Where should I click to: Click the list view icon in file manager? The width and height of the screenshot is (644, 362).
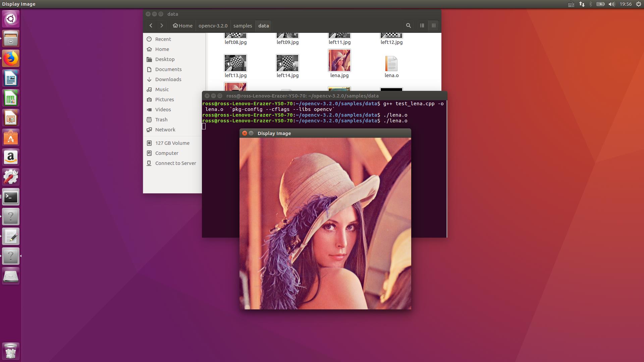coord(422,25)
